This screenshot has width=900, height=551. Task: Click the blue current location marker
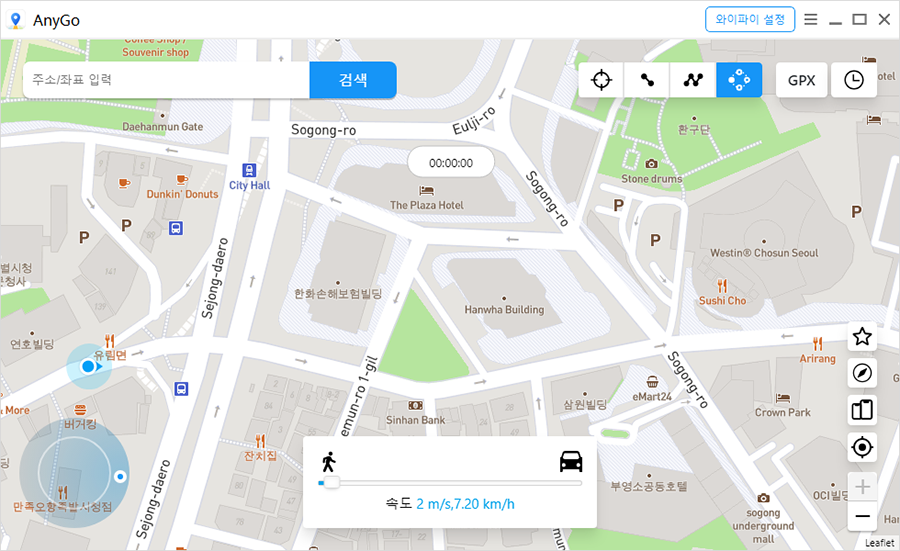(88, 367)
